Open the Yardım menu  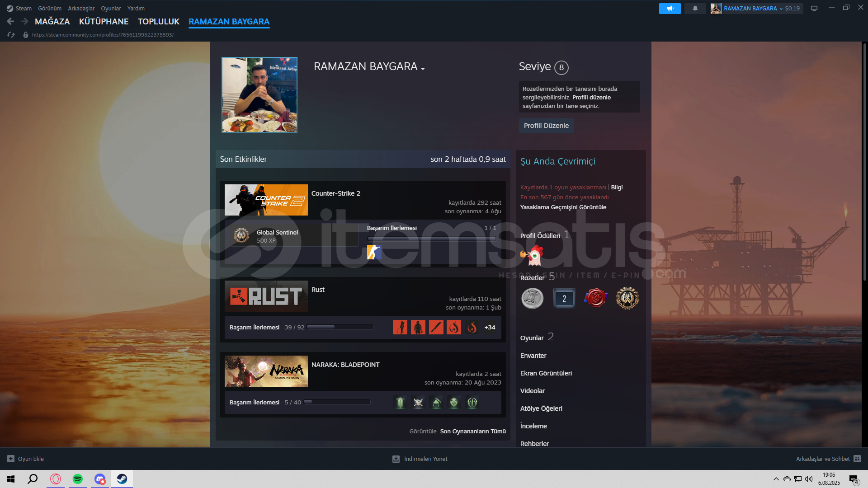(x=136, y=9)
